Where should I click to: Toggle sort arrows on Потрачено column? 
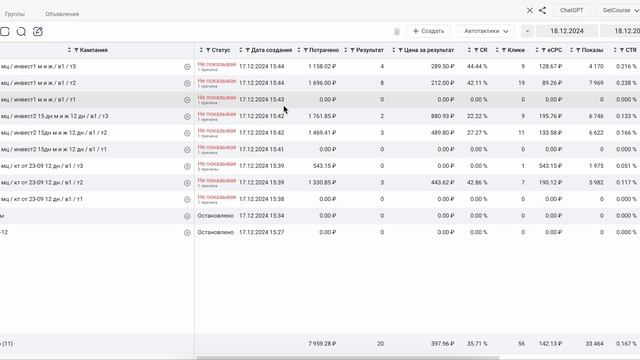(299, 50)
